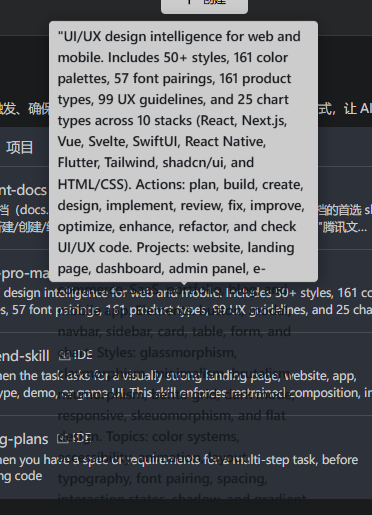The height and width of the screenshot is (515, 372).
Task: Open the nt-docs skill entry
Action: coord(23,190)
